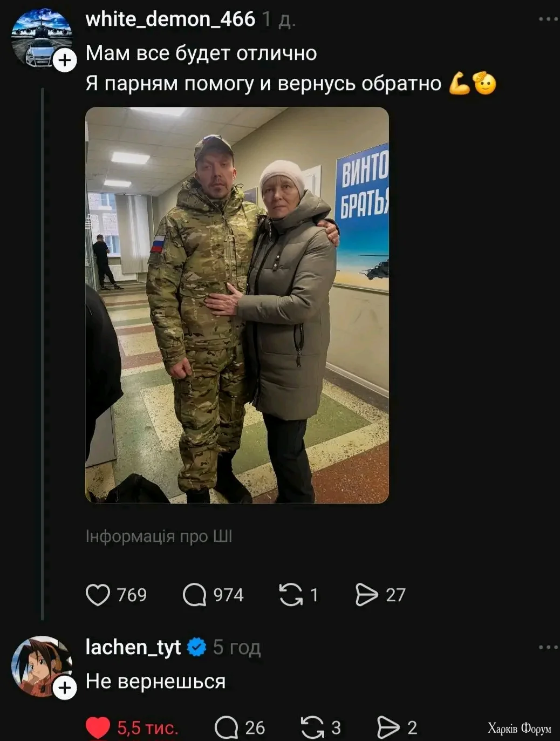The height and width of the screenshot is (741, 560).
Task: Reply to the lachen_tyt comment
Action: pyautogui.click(x=226, y=728)
